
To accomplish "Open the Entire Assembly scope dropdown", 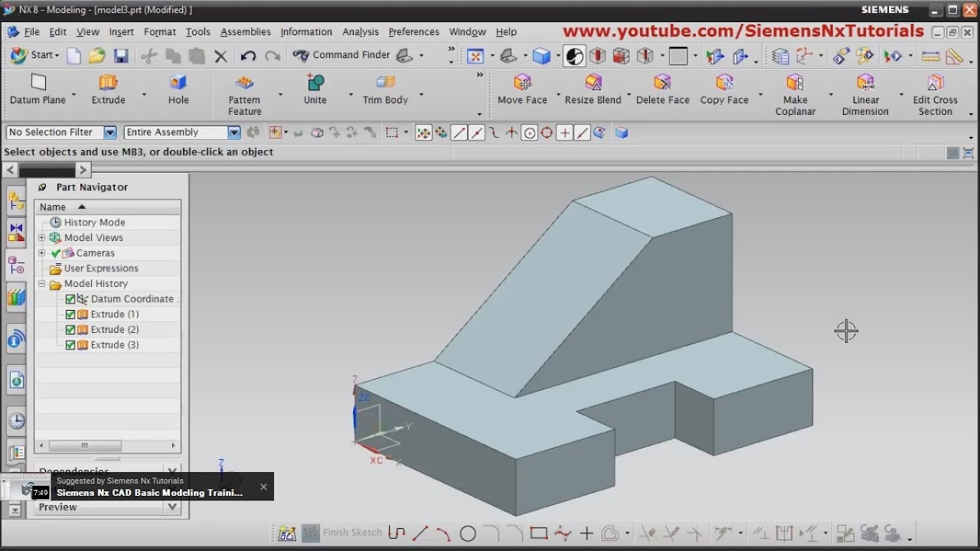I will pos(234,132).
